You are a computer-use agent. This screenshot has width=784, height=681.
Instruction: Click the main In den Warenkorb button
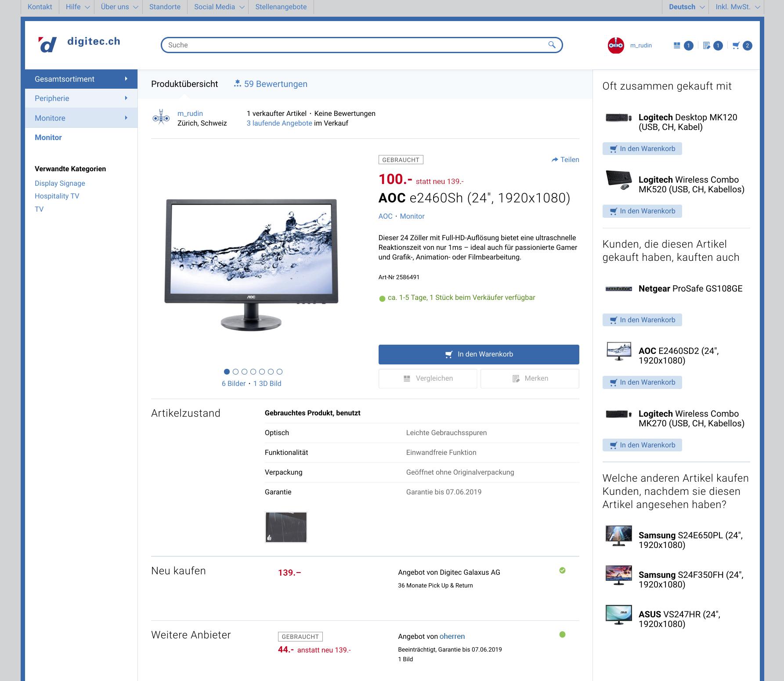pos(479,354)
